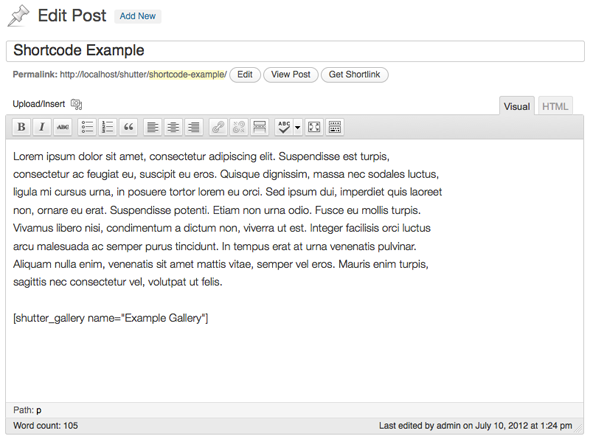Toggle the spellchecker
Image resolution: width=590 pixels, height=440 pixels.
(284, 127)
